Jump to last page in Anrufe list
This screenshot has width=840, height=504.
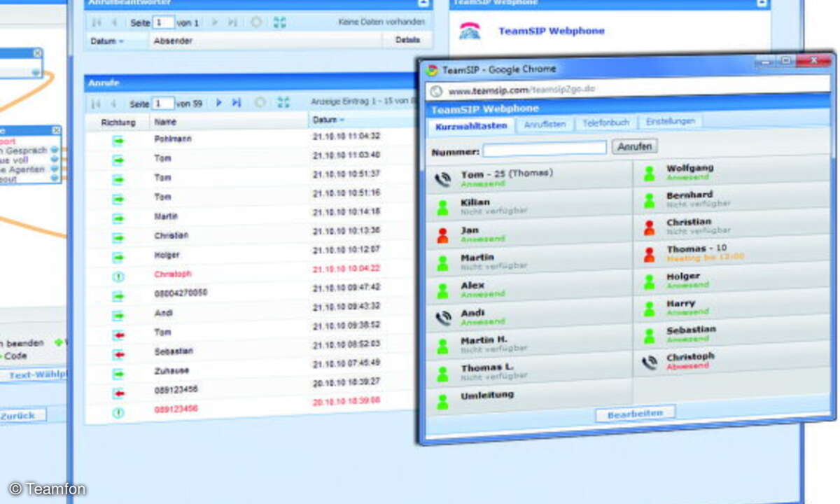pyautogui.click(x=237, y=103)
